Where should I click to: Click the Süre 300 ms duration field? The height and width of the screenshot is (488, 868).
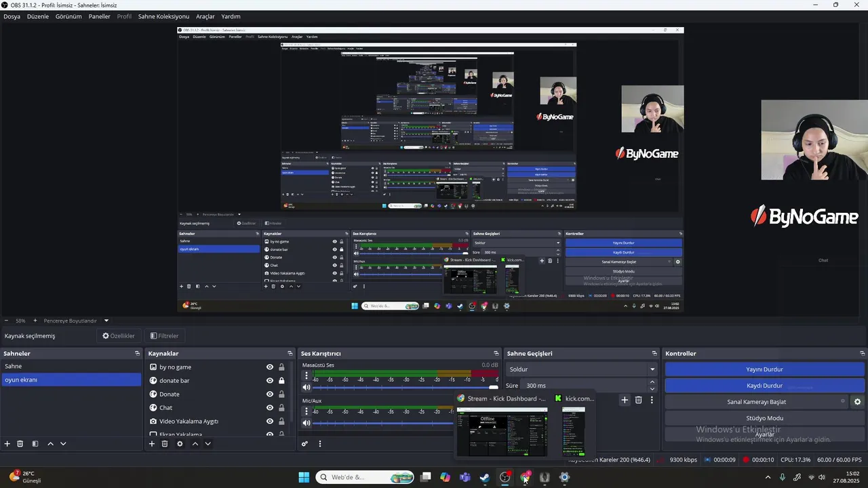585,386
